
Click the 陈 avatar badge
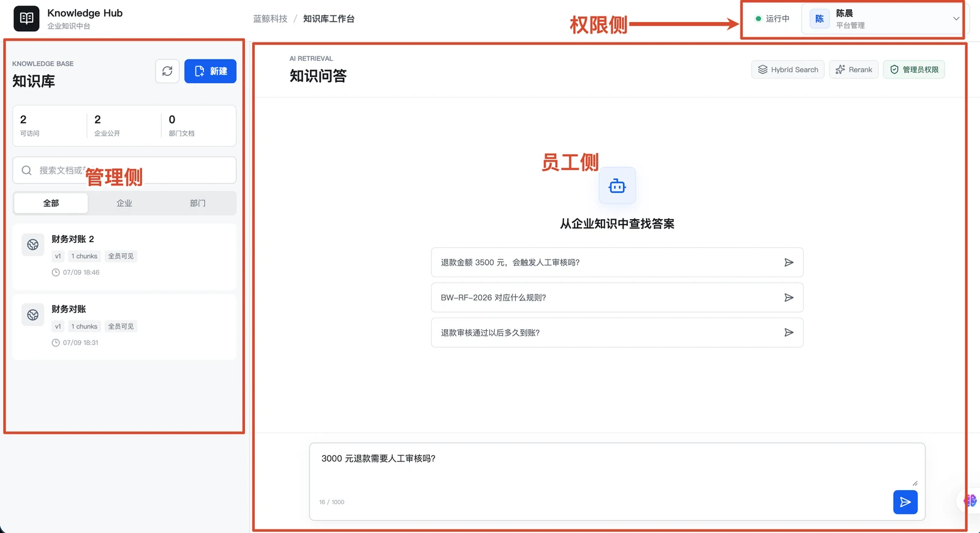820,19
